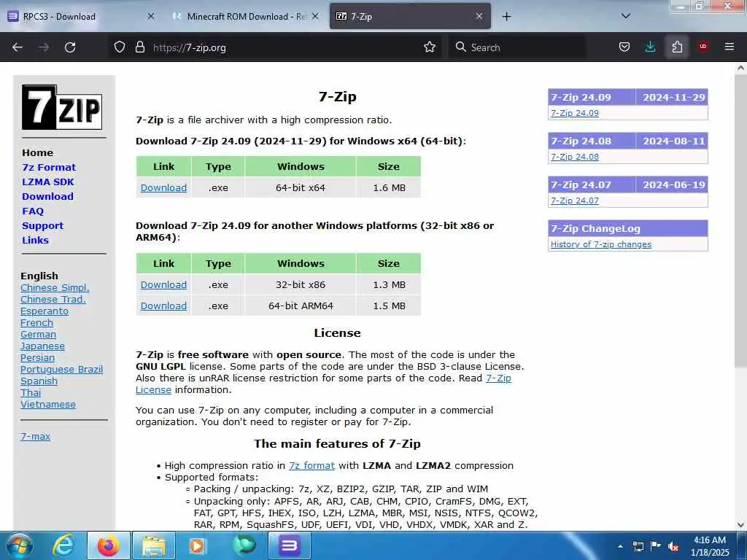Open the 7z format link in features

click(311, 466)
